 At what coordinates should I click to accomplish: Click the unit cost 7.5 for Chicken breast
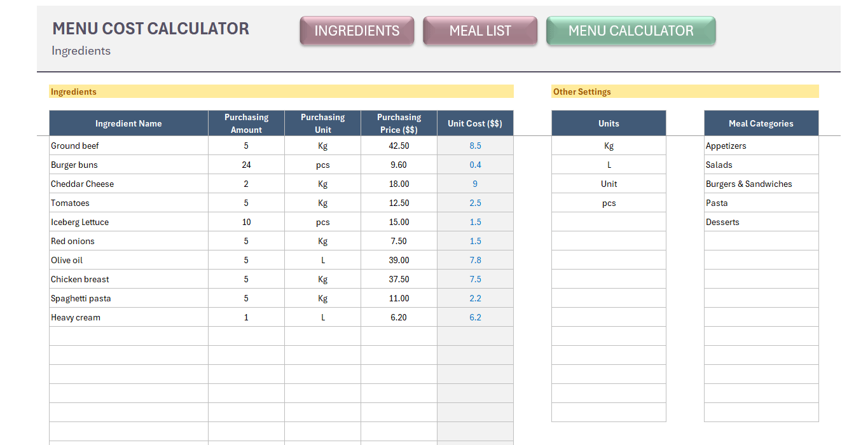(475, 279)
